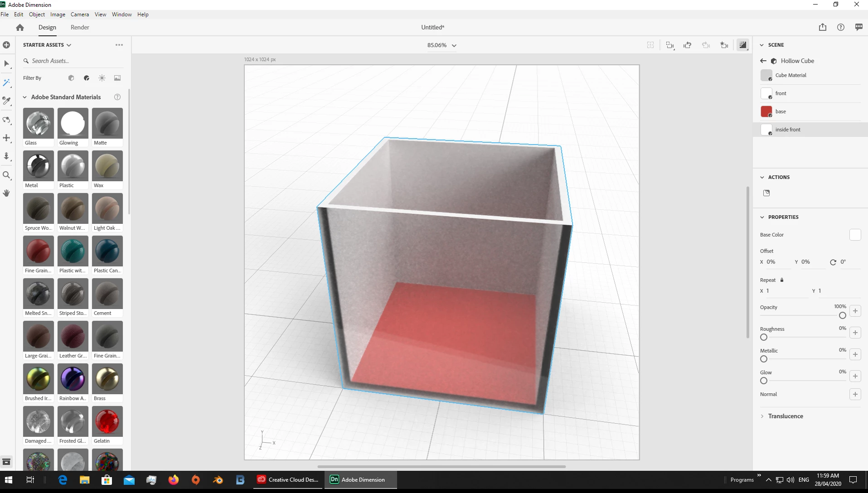Image resolution: width=868 pixels, height=493 pixels.
Task: Open the 85.06% zoom dropdown
Action: coord(441,45)
